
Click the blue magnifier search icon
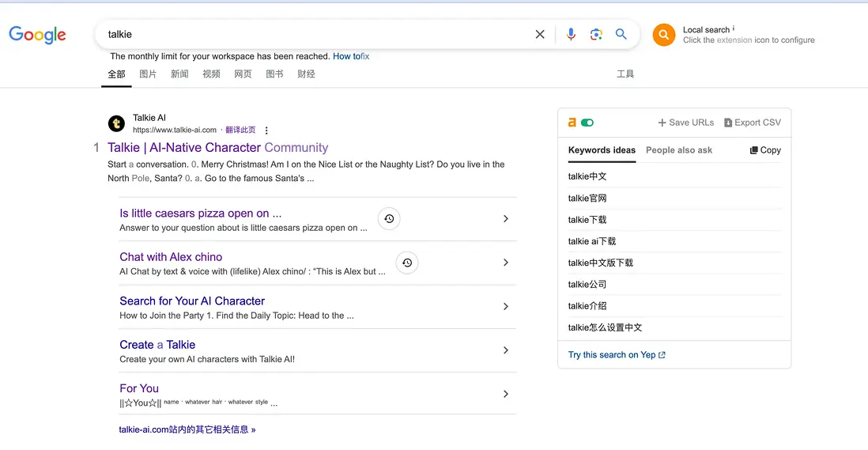(x=621, y=35)
